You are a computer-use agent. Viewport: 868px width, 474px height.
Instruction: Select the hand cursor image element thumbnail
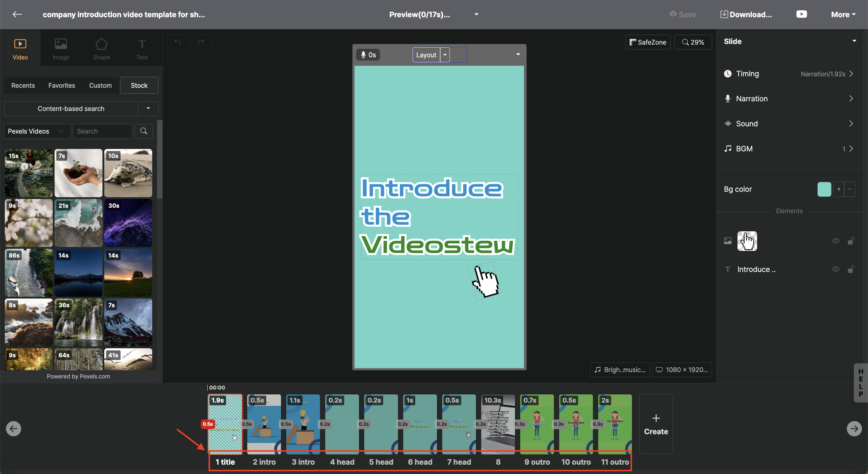[x=747, y=241]
